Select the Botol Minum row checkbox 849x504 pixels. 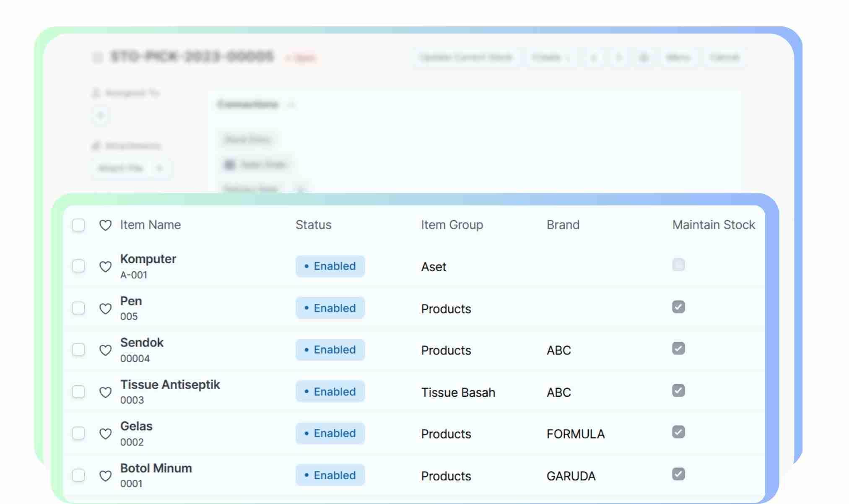[78, 475]
